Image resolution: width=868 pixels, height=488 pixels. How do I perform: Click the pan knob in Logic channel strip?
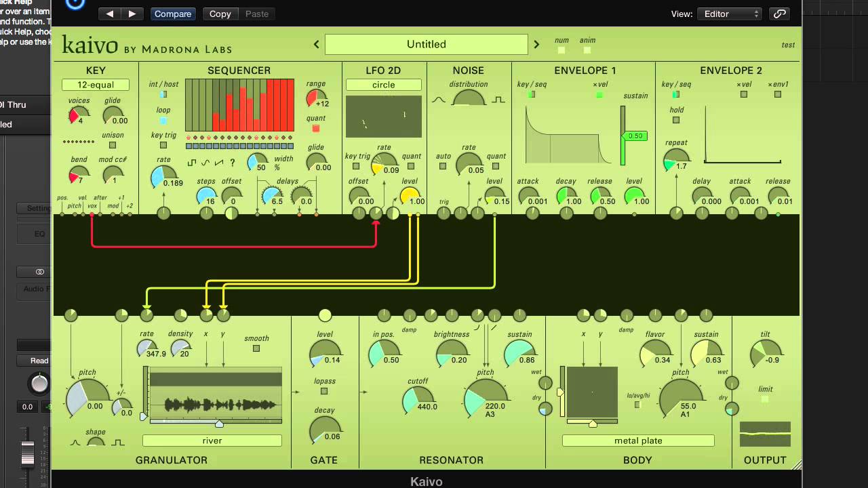point(40,384)
